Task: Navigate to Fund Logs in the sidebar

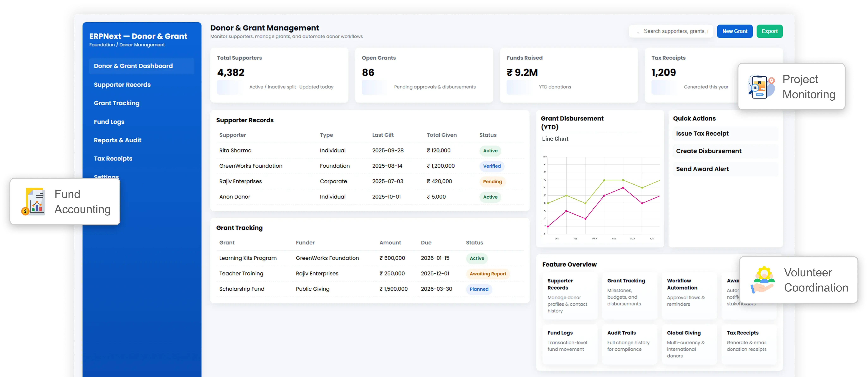Action: 109,122
